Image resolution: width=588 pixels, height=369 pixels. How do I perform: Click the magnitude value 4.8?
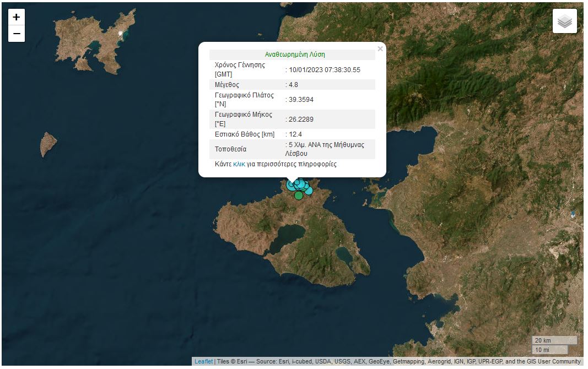[x=295, y=85]
